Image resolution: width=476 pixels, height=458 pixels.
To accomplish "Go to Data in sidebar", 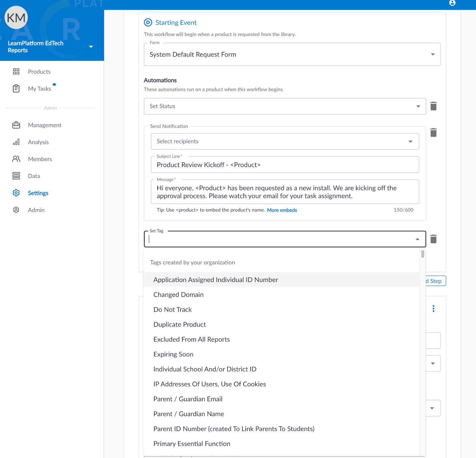I will (x=34, y=176).
